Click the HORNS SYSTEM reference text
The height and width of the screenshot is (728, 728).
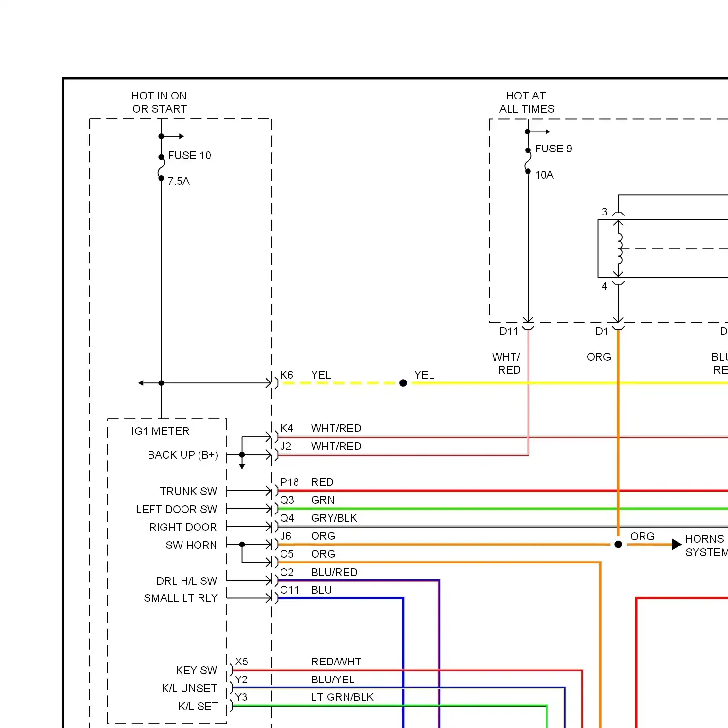pyautogui.click(x=707, y=546)
